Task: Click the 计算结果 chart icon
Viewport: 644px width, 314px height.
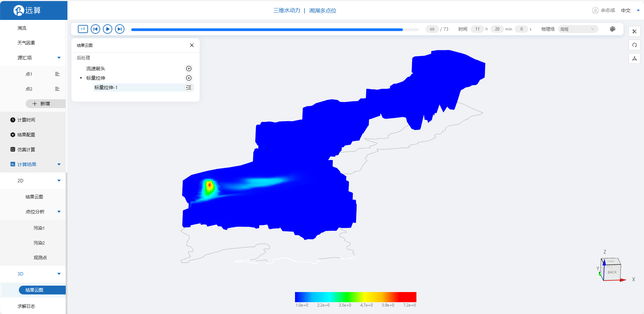Action: tap(13, 164)
